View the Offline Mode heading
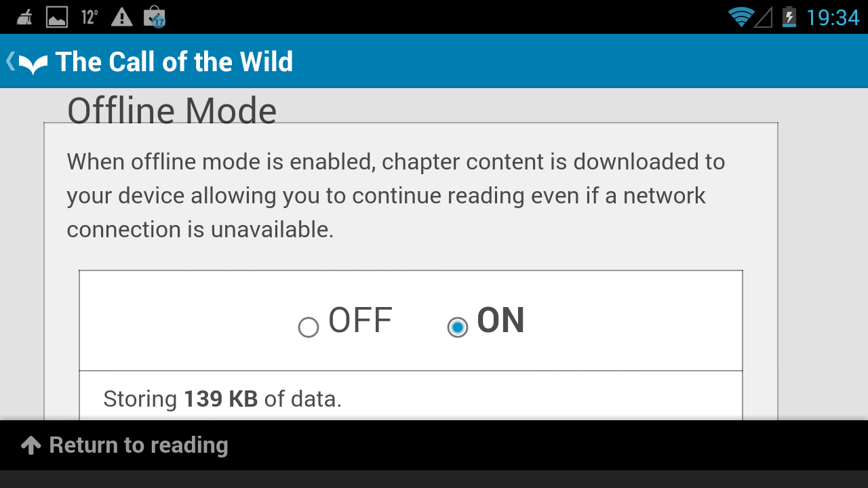The height and width of the screenshot is (488, 868). tap(172, 110)
